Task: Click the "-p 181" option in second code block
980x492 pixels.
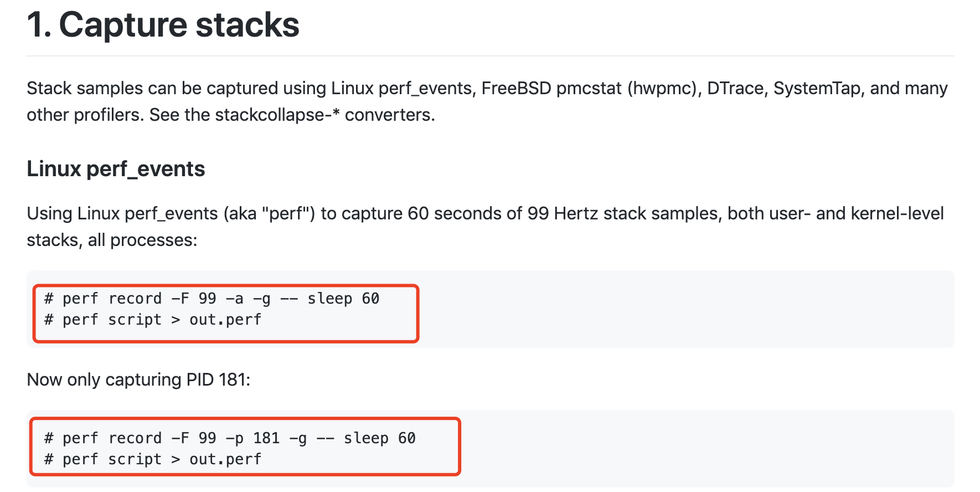Action: coord(252,438)
